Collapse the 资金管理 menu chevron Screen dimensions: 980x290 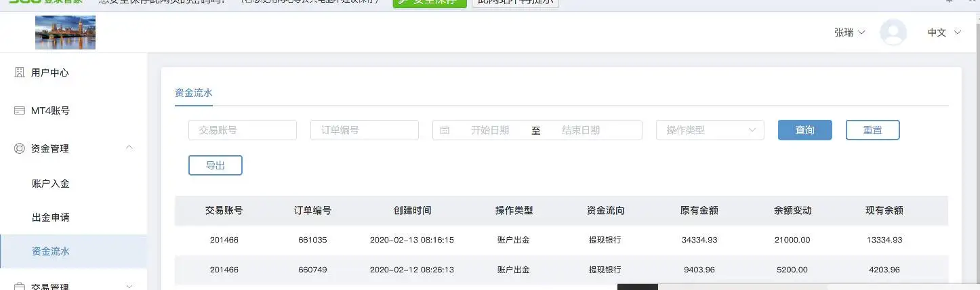[x=129, y=148]
